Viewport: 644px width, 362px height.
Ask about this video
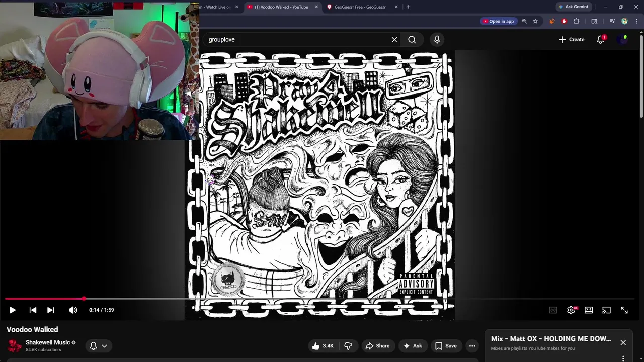pyautogui.click(x=412, y=346)
